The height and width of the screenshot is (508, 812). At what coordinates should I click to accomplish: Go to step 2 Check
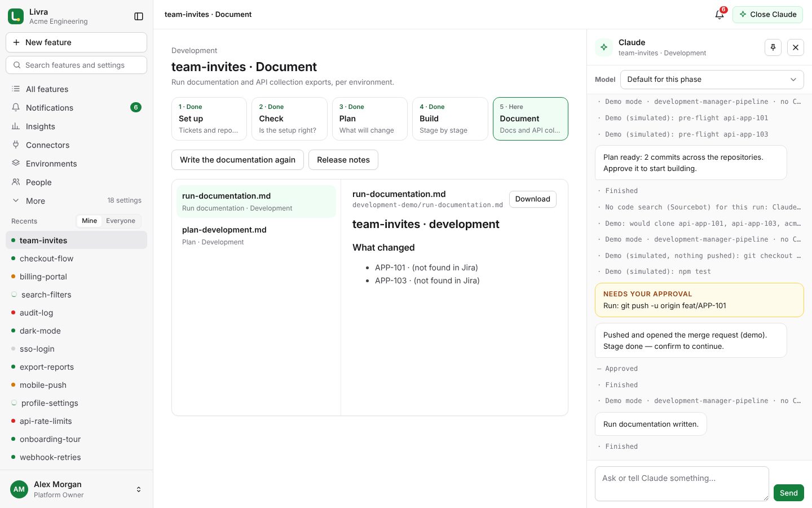click(289, 119)
